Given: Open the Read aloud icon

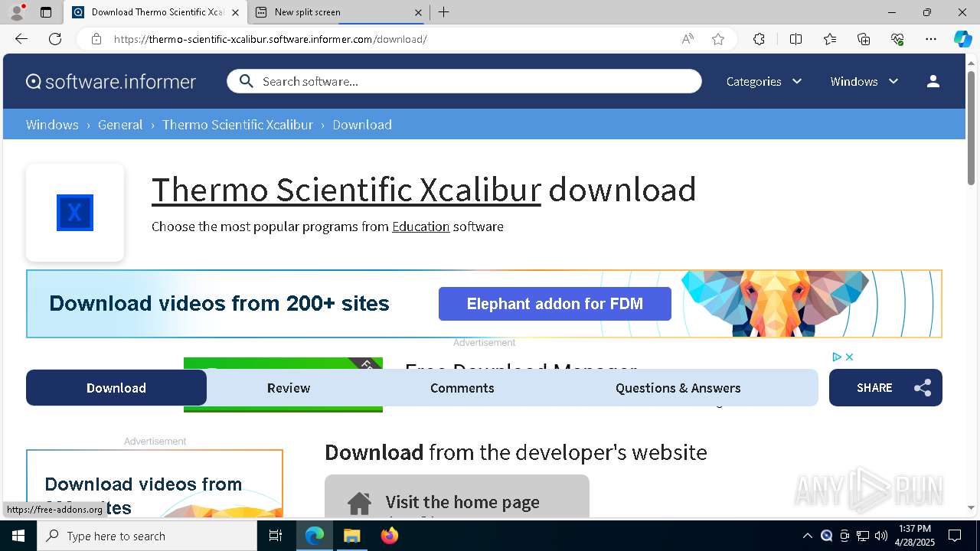Looking at the screenshot, I should 688,39.
